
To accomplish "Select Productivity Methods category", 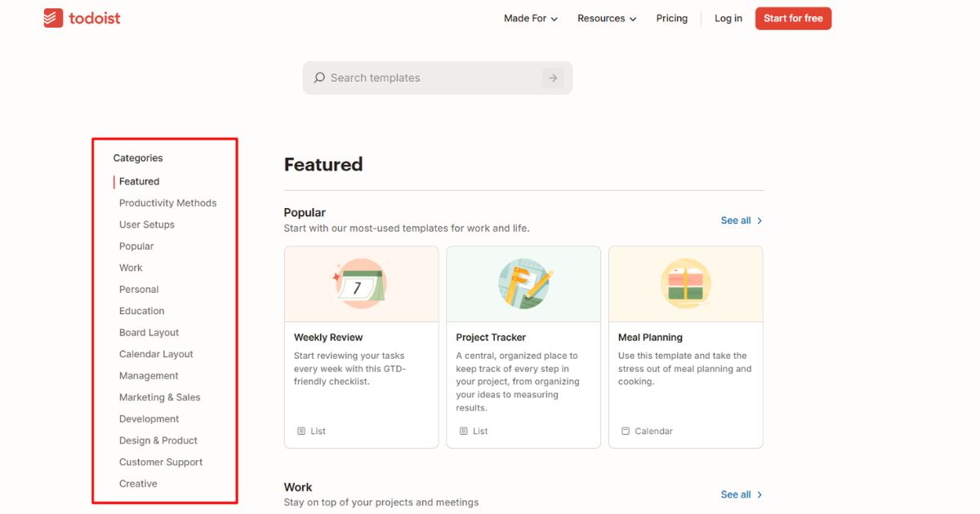I will (x=167, y=203).
